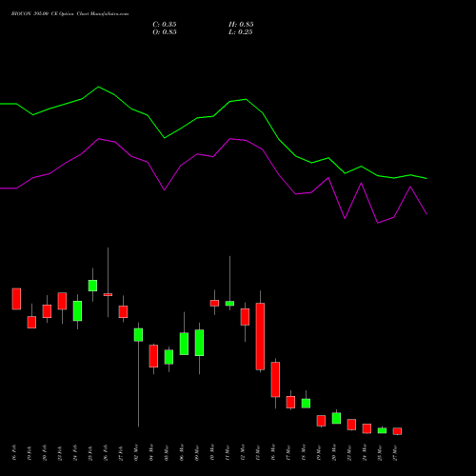Click the 27 Feb date label
The image size is (476, 476).
point(121,453)
